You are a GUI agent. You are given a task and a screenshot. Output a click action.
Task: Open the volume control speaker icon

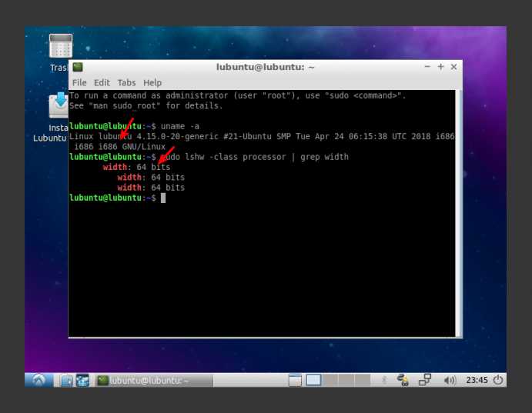(450, 381)
